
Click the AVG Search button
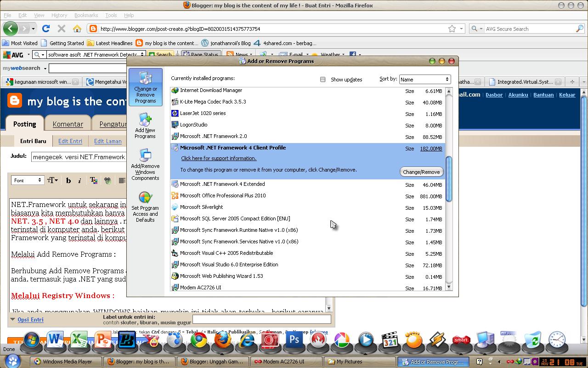tap(160, 54)
